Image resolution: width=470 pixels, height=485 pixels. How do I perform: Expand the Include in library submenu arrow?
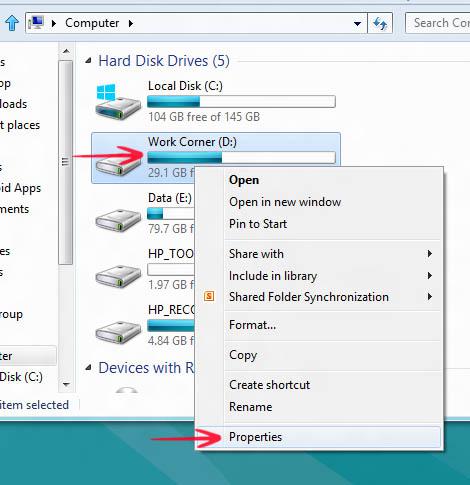430,275
